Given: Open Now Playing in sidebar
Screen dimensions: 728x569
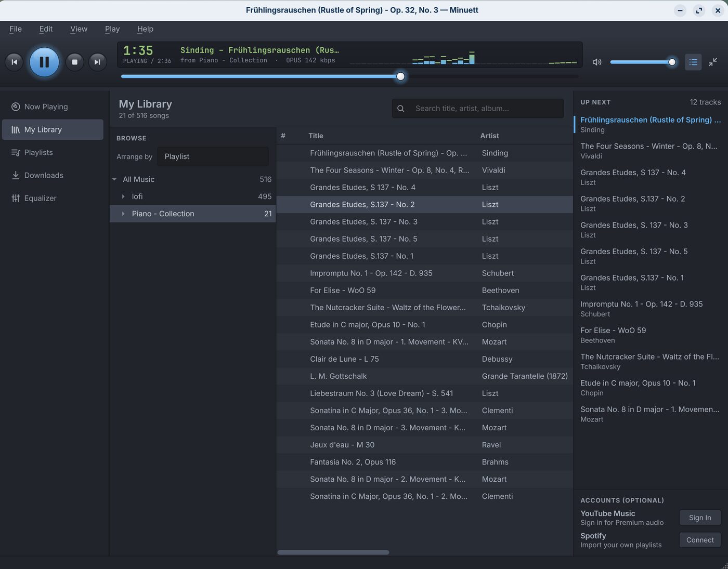Looking at the screenshot, I should pos(53,107).
